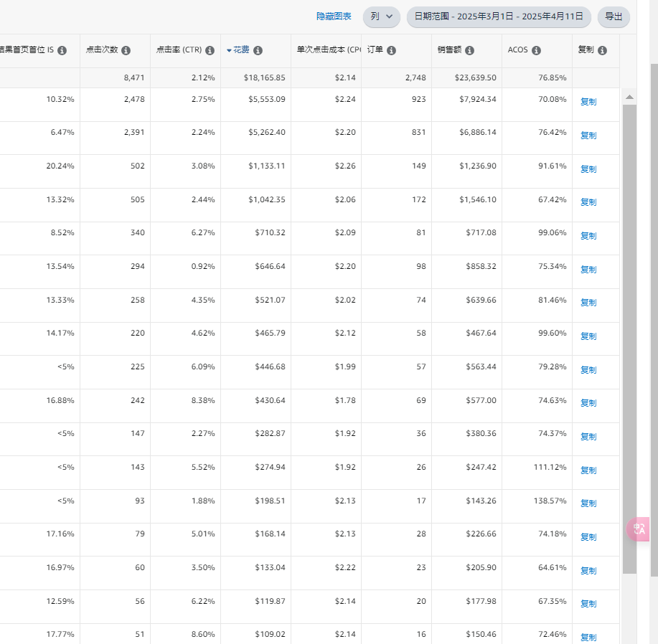This screenshot has height=644, width=658.
Task: Click 复制 in the $274.94 row
Action: (588, 470)
